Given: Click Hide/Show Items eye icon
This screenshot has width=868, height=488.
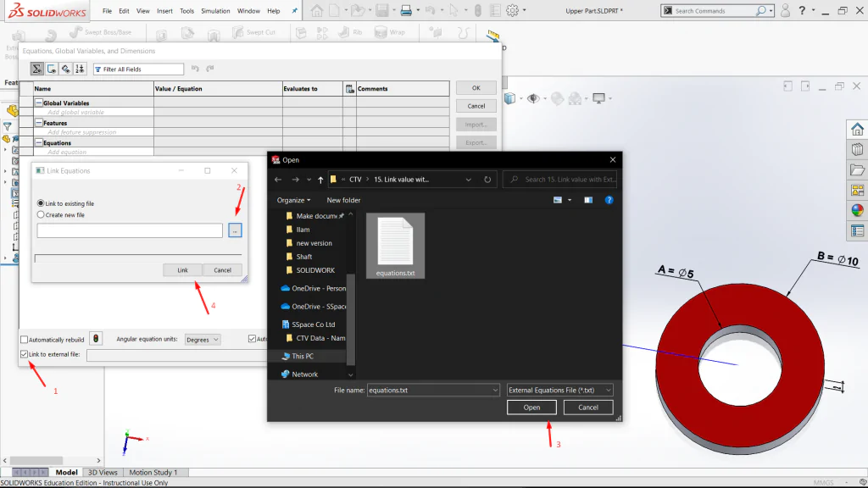Looking at the screenshot, I should pyautogui.click(x=533, y=98).
